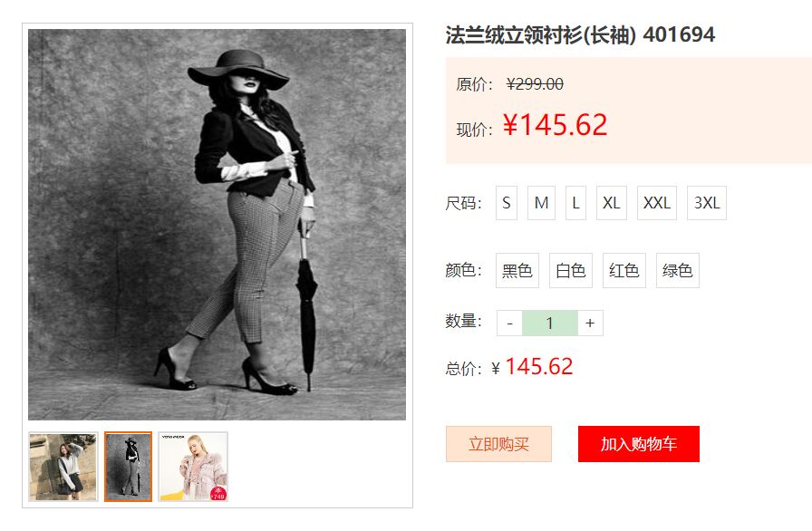The image size is (812, 531).
Task: Click 加入购物车 add to cart button
Action: click(x=639, y=444)
